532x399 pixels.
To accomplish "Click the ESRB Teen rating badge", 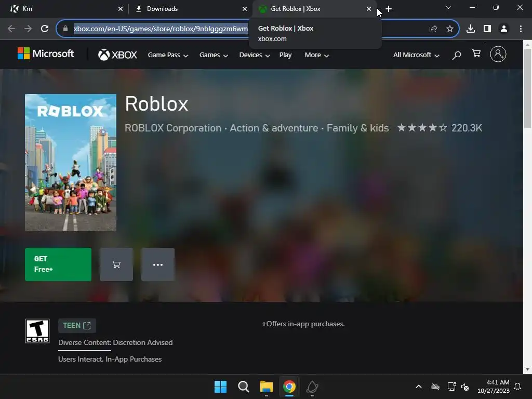I will click(37, 331).
